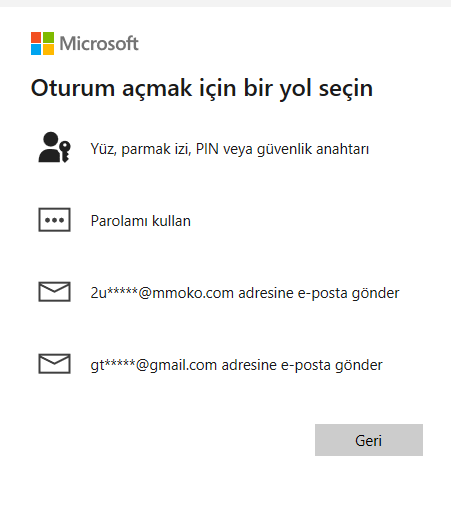Click the masked gt***** email prefix
Screen dimensions: 451x514
pyautogui.click(x=113, y=365)
